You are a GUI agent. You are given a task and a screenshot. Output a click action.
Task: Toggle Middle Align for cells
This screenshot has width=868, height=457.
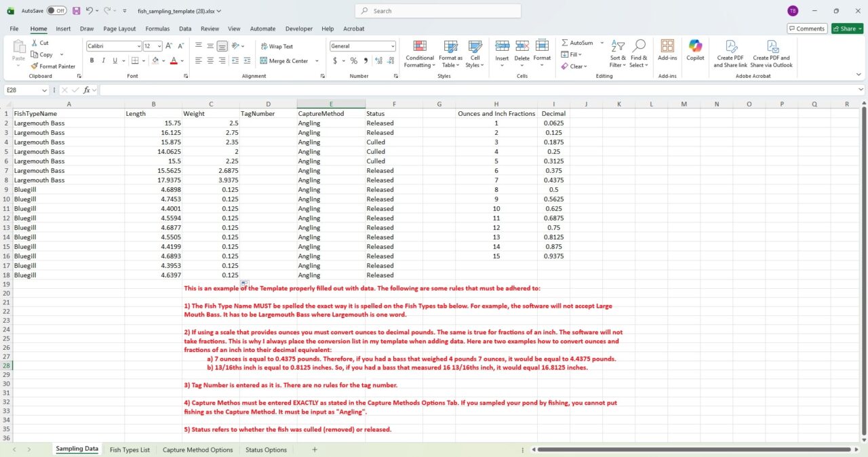(211, 46)
